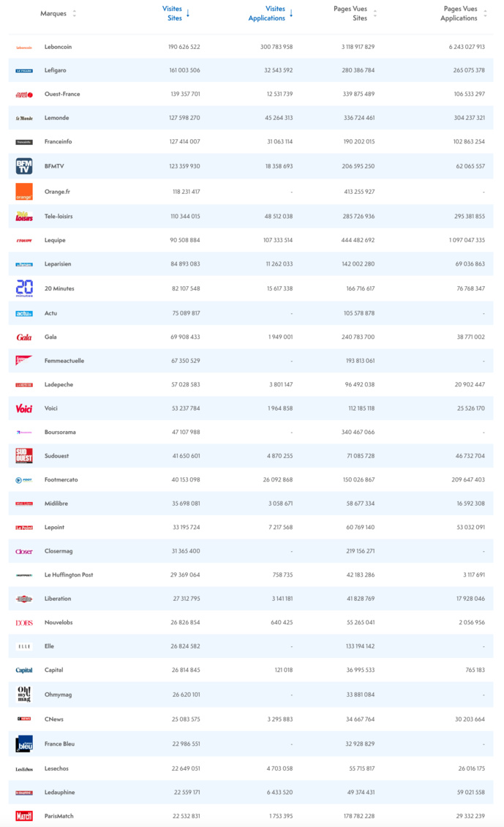The image size is (504, 827).
Task: Click the Elle magazine logo
Action: click(x=23, y=646)
